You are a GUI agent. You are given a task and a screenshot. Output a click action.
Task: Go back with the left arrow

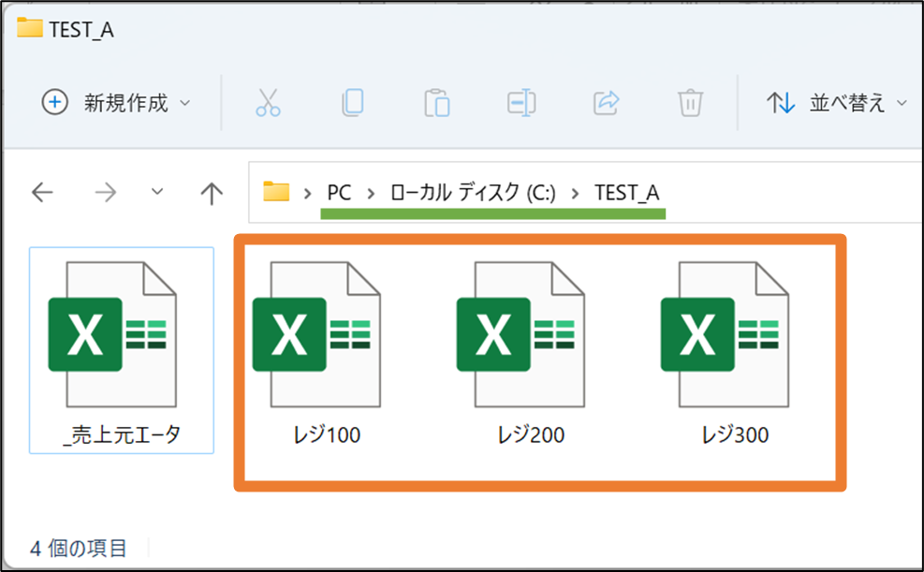point(42,192)
